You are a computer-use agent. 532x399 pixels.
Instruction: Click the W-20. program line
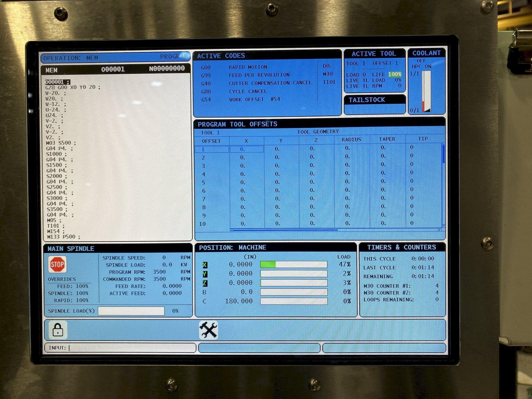pyautogui.click(x=56, y=93)
